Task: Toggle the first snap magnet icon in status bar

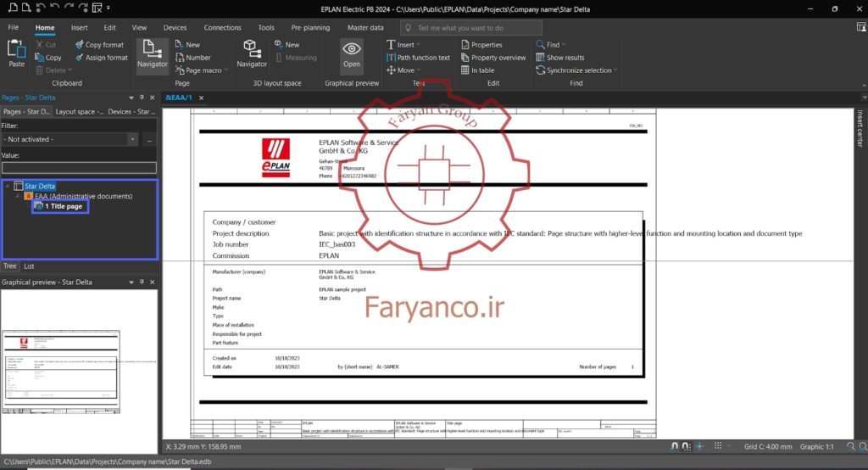Action: pos(674,446)
